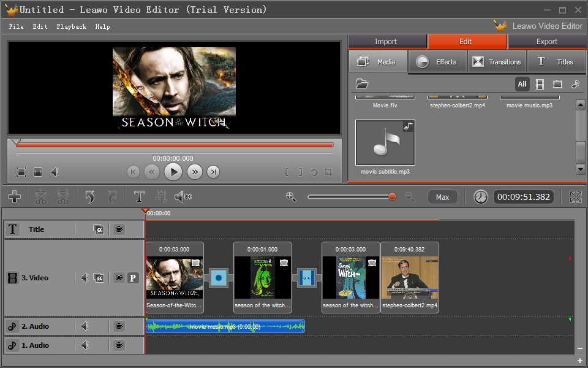588x368 pixels.
Task: Play the preview video
Action: click(x=173, y=172)
